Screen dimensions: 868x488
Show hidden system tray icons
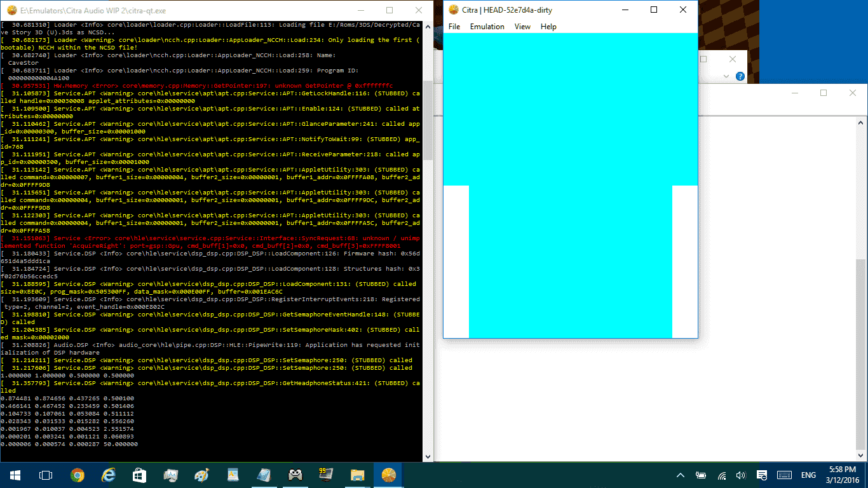(x=681, y=475)
